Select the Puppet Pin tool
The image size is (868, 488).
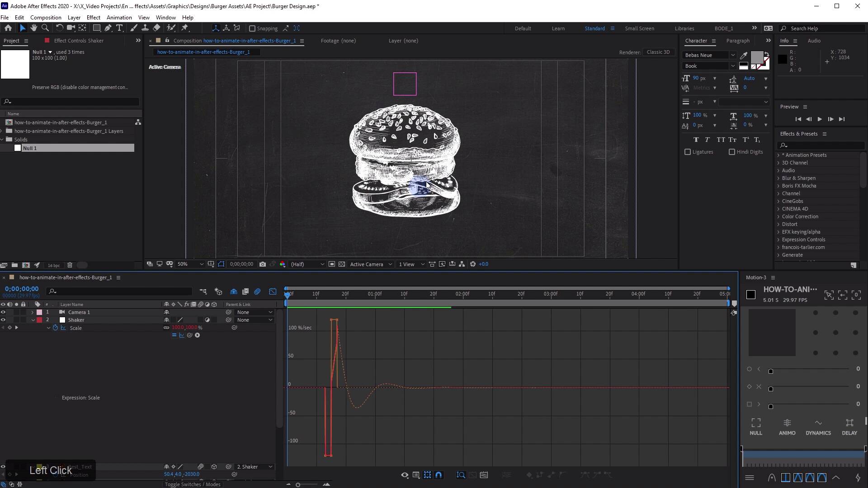(x=185, y=28)
